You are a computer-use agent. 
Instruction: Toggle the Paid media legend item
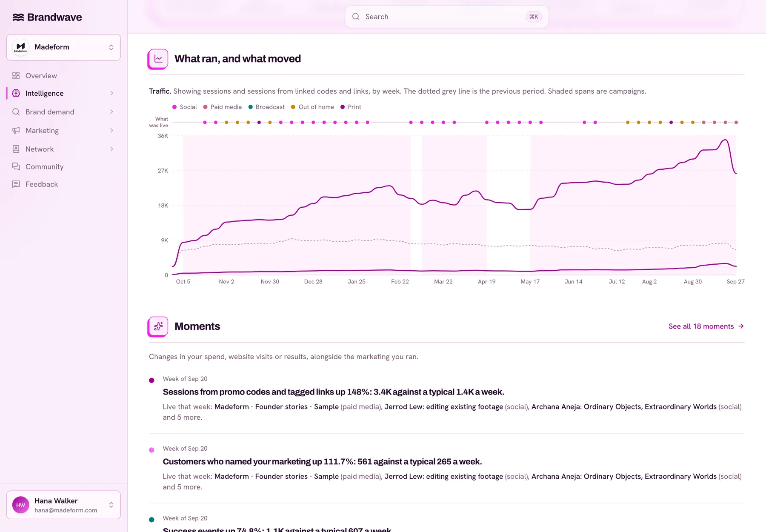(223, 107)
